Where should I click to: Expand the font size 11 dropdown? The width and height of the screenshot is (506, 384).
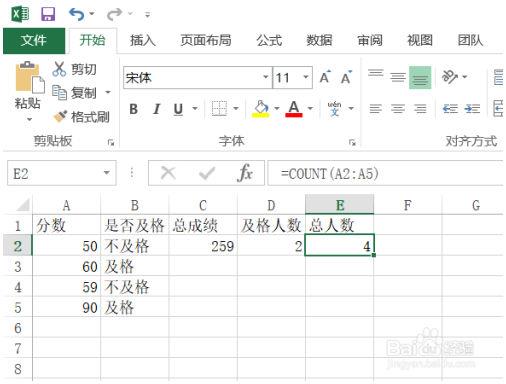pos(305,77)
